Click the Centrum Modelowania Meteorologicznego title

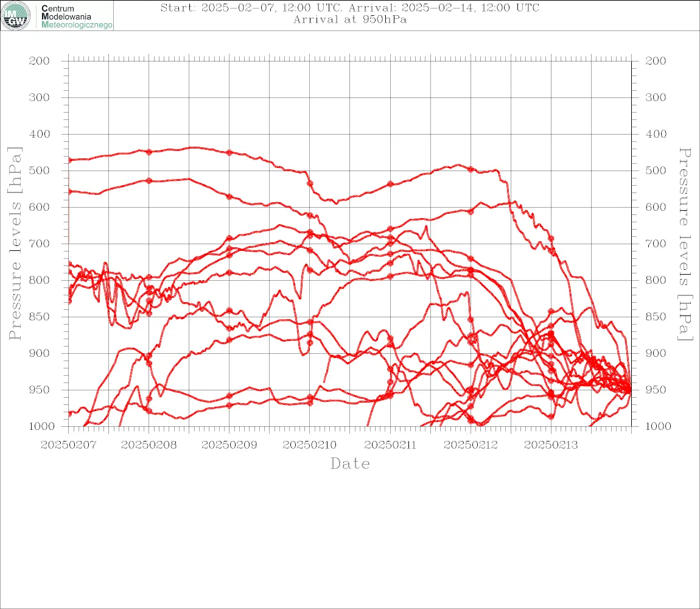coord(76,16)
